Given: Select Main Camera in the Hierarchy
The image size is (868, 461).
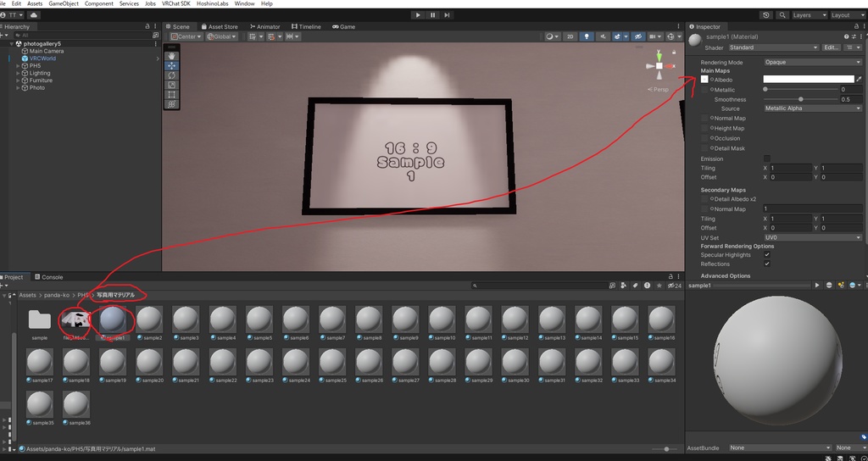Looking at the screenshot, I should pos(47,51).
